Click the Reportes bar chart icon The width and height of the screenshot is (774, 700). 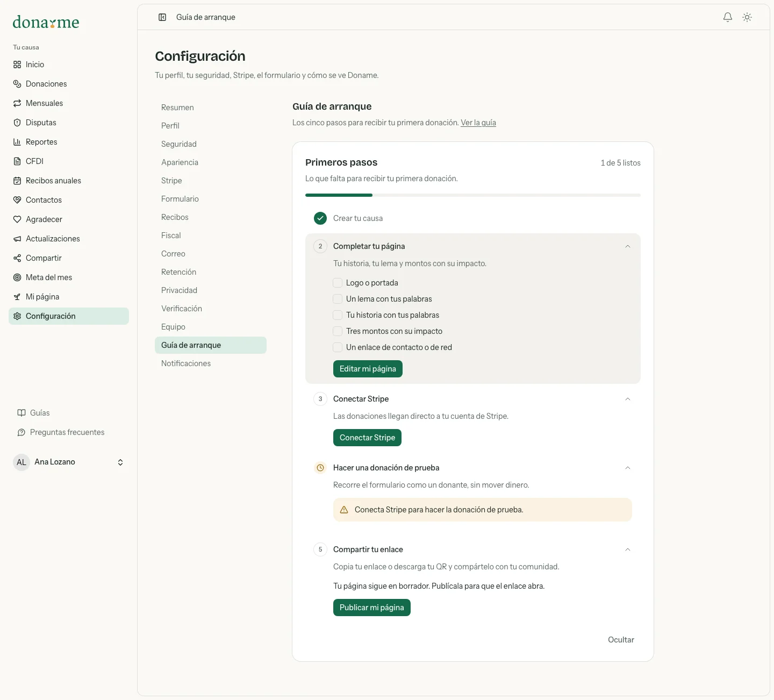17,142
